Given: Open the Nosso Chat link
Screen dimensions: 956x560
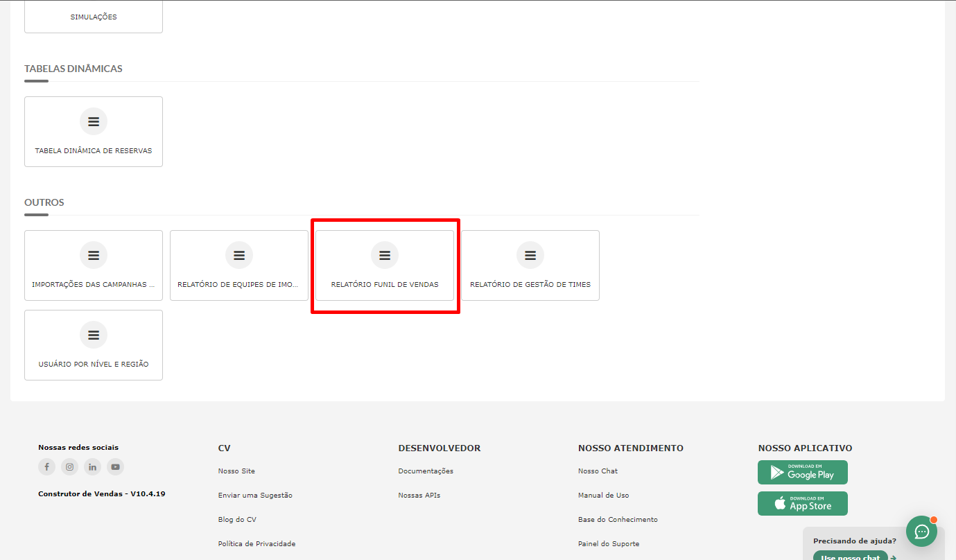Looking at the screenshot, I should click(598, 471).
